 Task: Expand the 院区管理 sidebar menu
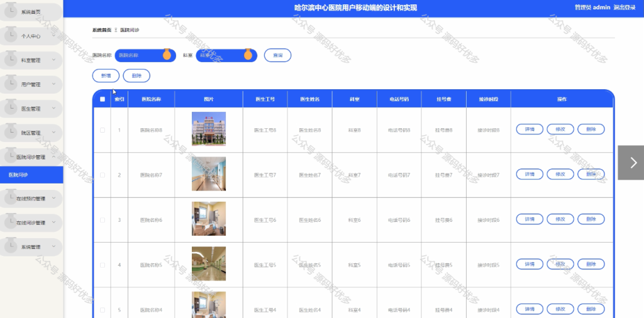[31, 133]
